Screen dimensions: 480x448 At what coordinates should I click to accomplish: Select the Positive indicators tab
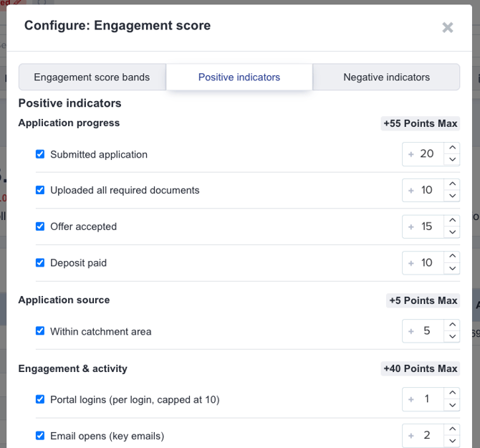point(239,77)
